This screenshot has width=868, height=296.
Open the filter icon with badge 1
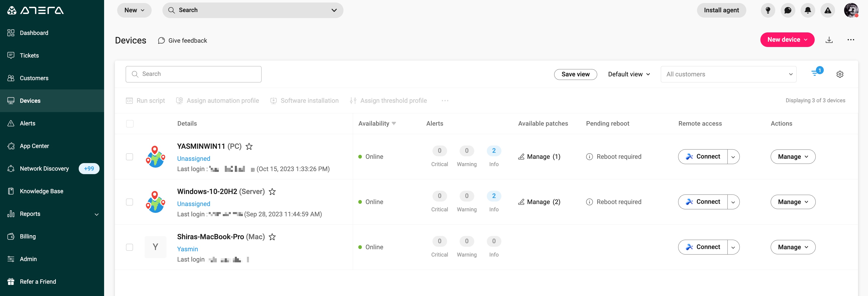816,74
